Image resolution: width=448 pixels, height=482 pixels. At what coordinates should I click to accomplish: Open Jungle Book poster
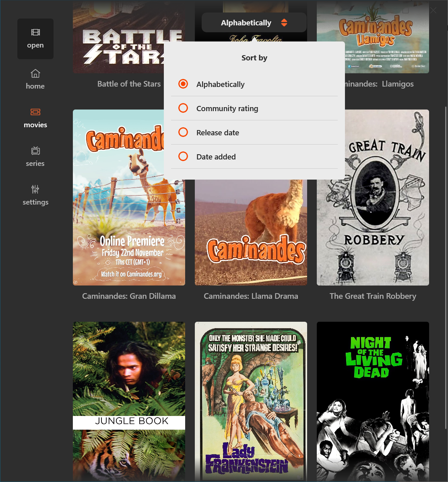click(129, 401)
